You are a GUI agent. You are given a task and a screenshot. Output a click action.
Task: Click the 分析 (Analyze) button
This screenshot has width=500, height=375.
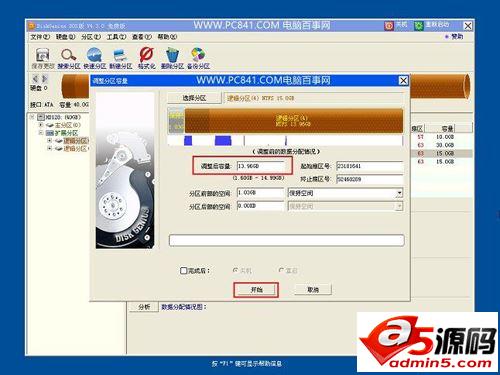[144, 307]
